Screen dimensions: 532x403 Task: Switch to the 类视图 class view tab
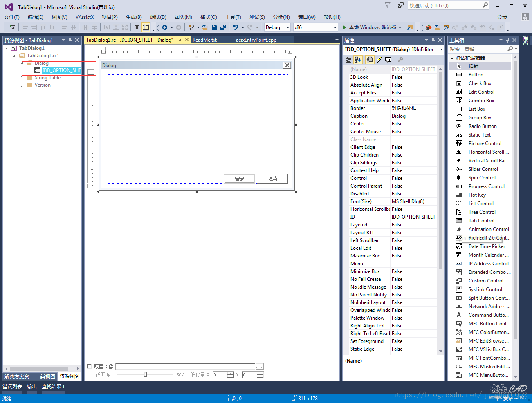(47, 376)
